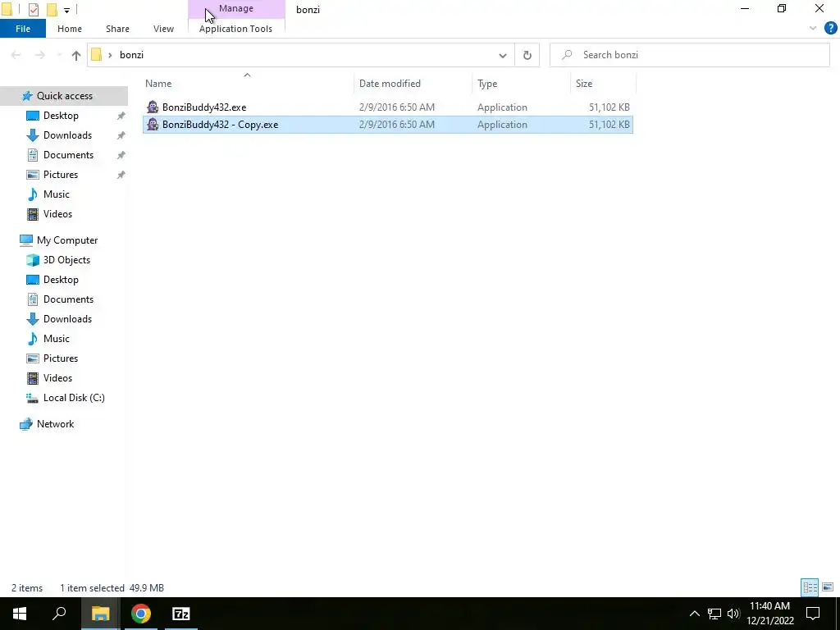The height and width of the screenshot is (630, 840).
Task: Select My Computer in navigation pane
Action: (67, 240)
